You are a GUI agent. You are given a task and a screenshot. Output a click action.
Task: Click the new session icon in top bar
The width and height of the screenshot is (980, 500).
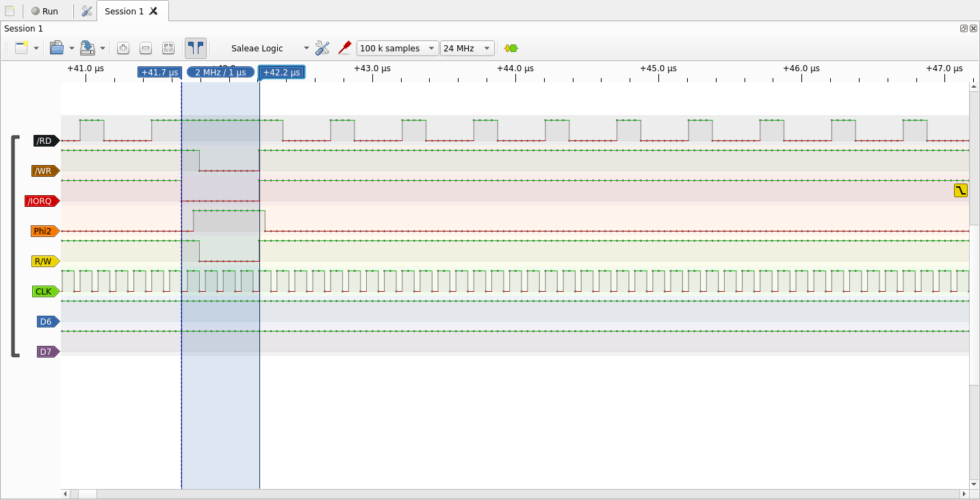10,11
